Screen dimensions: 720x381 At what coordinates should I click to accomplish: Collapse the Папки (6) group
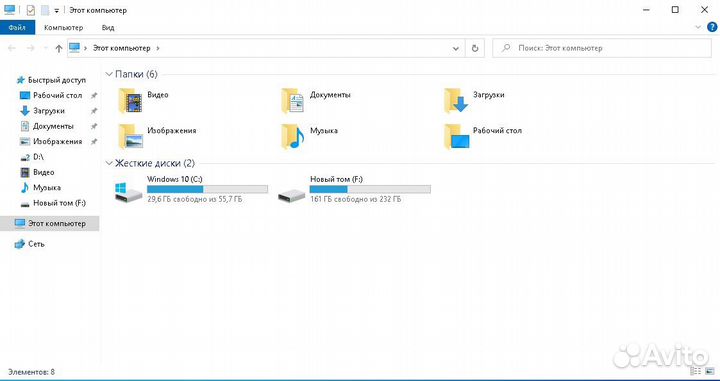pyautogui.click(x=109, y=74)
